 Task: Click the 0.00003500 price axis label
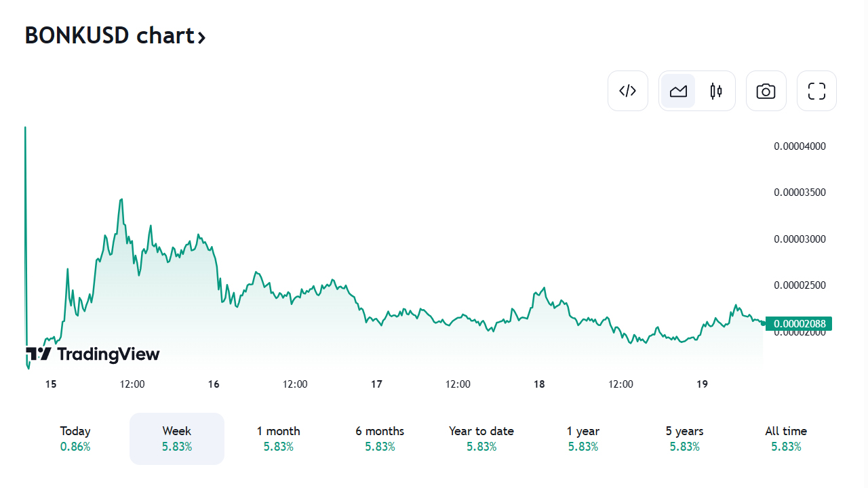click(800, 192)
